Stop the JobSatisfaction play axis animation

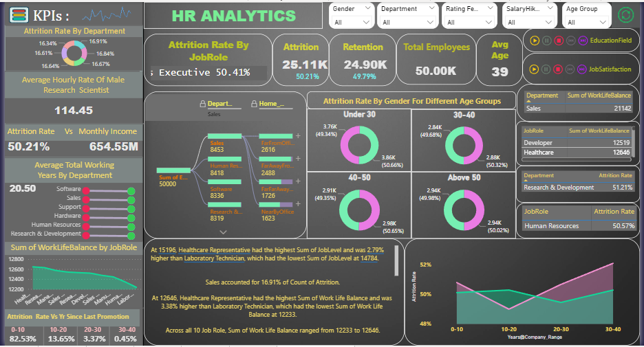559,69
